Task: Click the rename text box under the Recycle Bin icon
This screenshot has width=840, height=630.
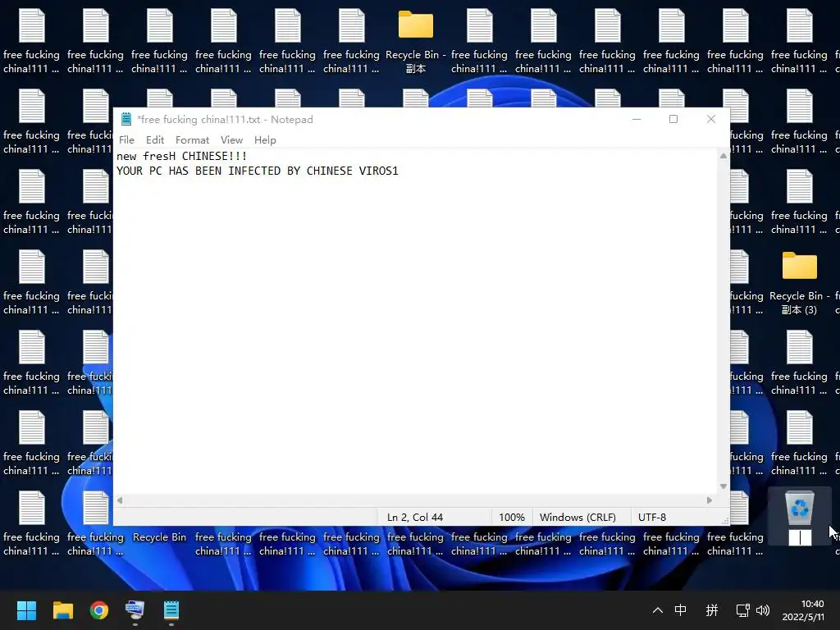Action: pyautogui.click(x=800, y=537)
